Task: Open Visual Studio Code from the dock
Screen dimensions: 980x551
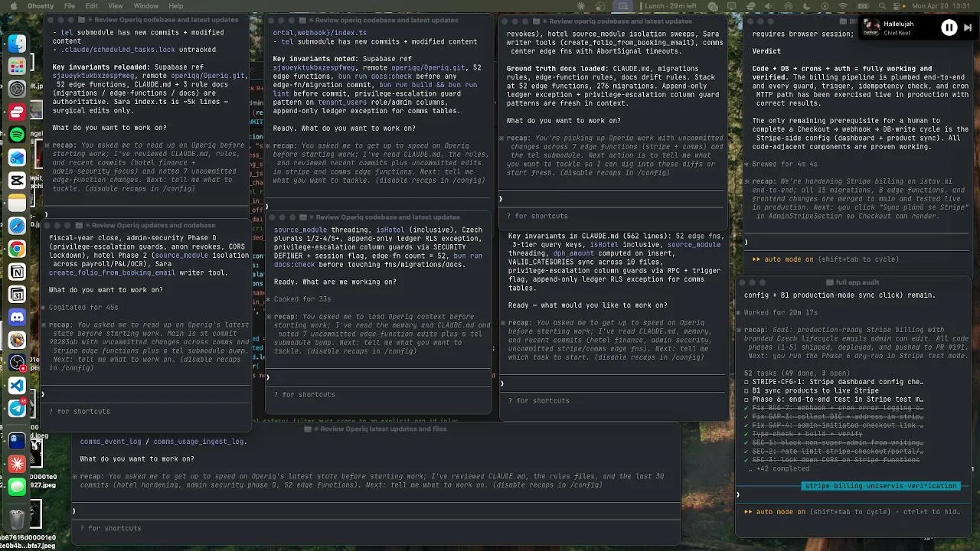Action: (17, 386)
